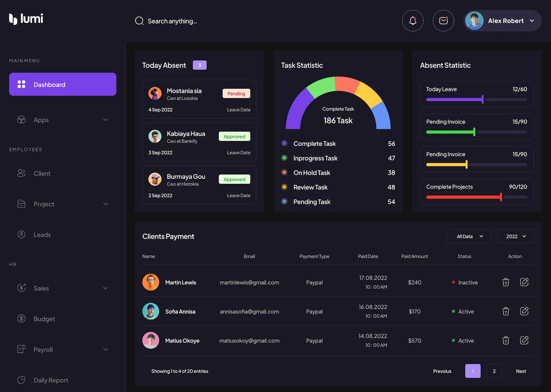Edit Sofia Annisa payment entry

(524, 311)
